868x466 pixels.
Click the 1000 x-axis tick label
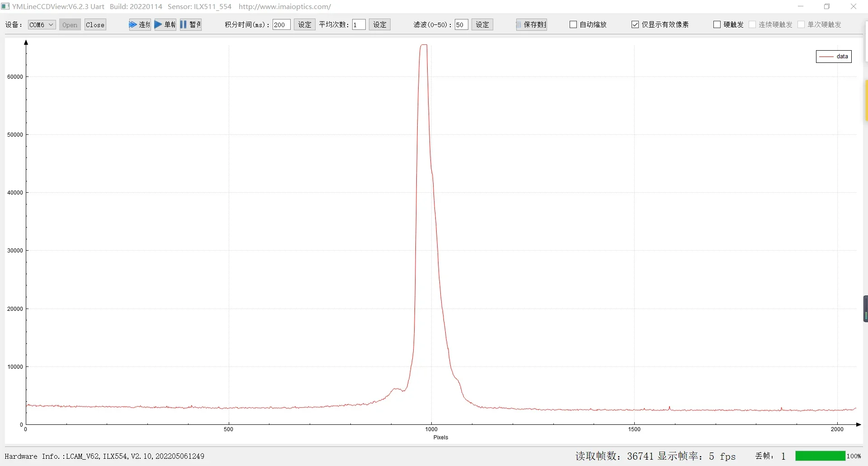(x=431, y=429)
